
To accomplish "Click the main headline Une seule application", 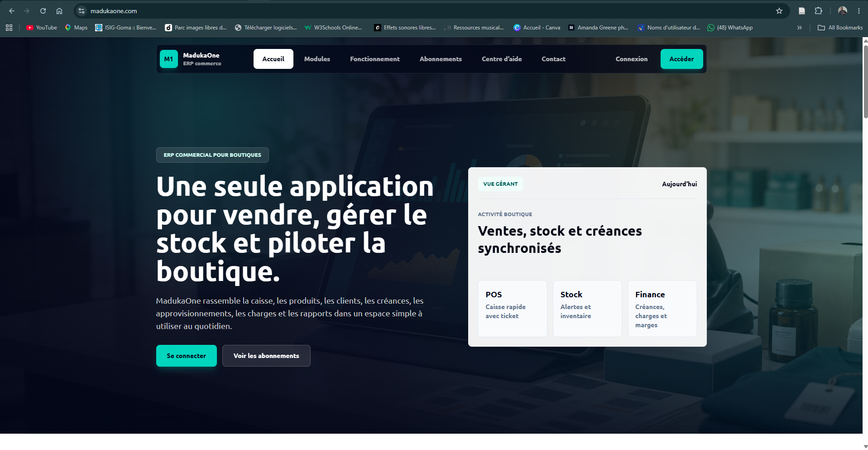I will [295, 229].
